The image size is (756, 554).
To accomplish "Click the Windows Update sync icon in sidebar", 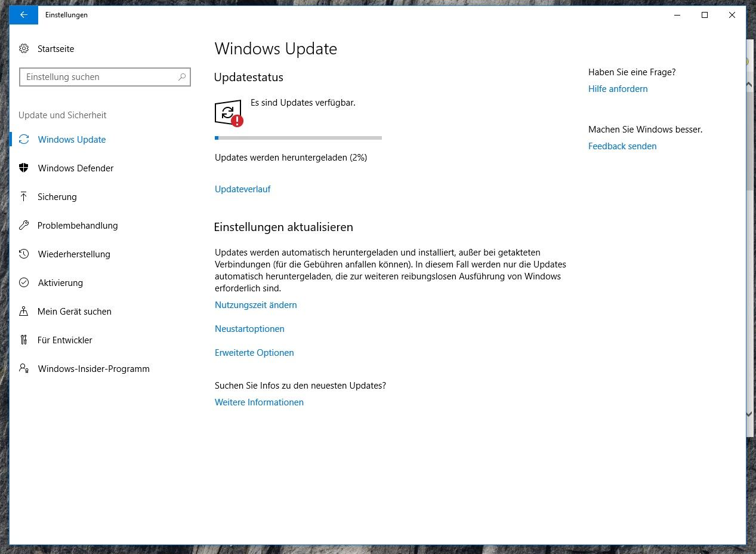I will coord(24,139).
